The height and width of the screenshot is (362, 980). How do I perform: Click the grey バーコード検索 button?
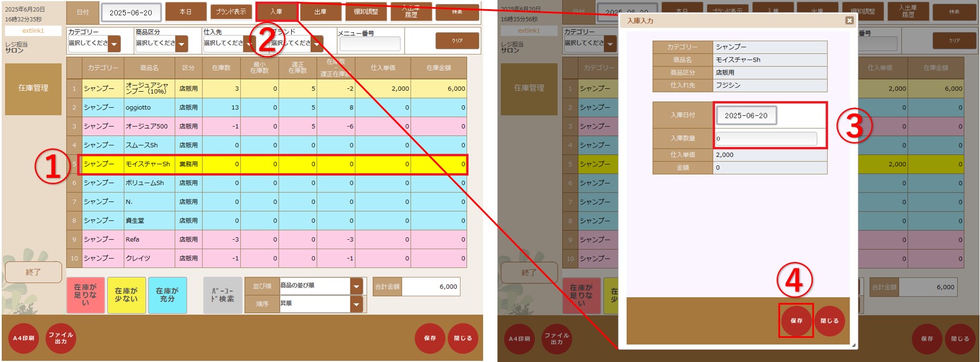223,295
